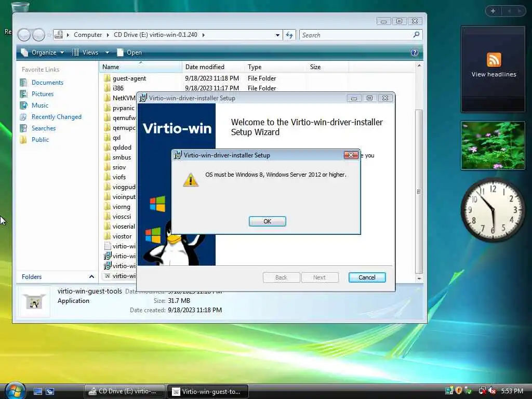Close the warning dialog with red X
This screenshot has height=399, width=532.
point(351,155)
